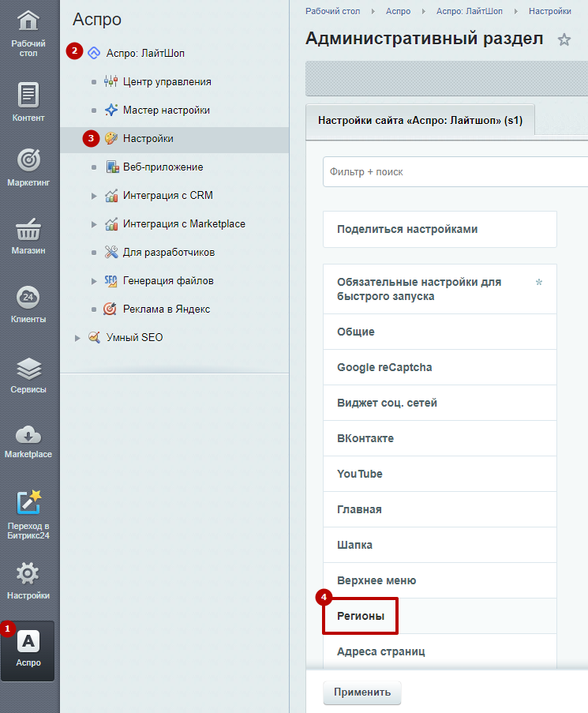The width and height of the screenshot is (588, 713).
Task: Click the Интеграция с CRM chart icon
Action: coord(111,196)
